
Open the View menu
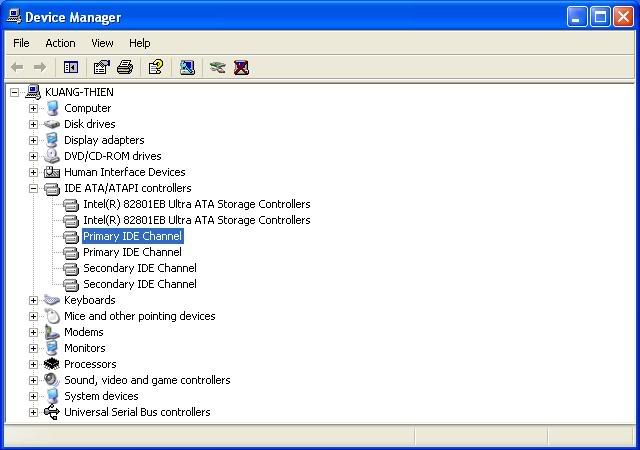pyautogui.click(x=102, y=43)
